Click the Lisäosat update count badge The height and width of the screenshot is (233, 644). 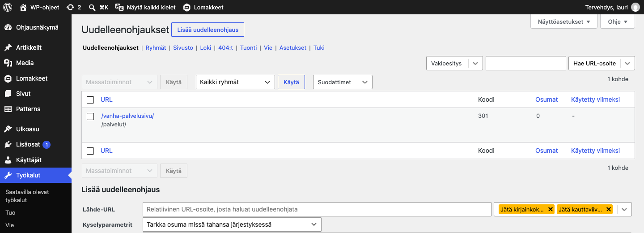tap(47, 144)
